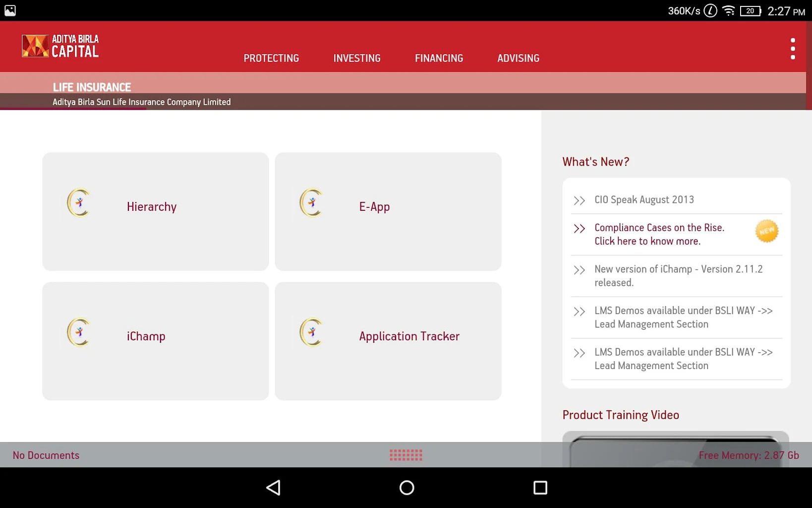Click the 360K/s network speed text
This screenshot has height=508, width=812.
[684, 11]
